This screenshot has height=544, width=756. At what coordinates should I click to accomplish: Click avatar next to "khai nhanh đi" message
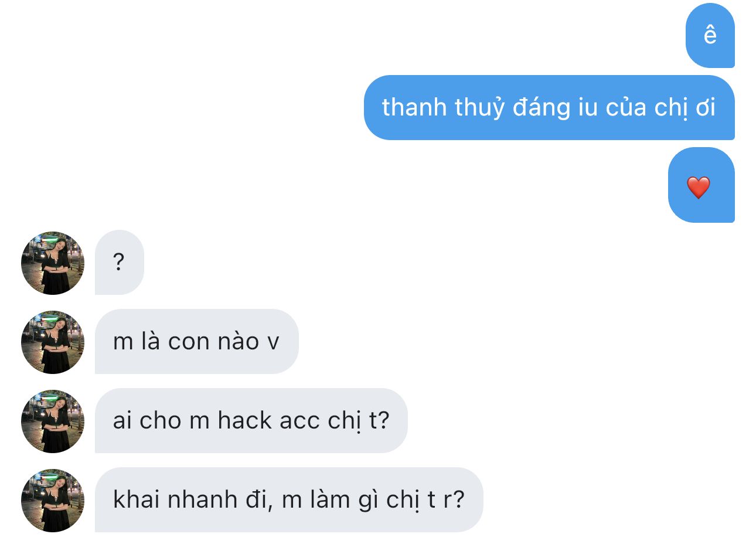53,500
